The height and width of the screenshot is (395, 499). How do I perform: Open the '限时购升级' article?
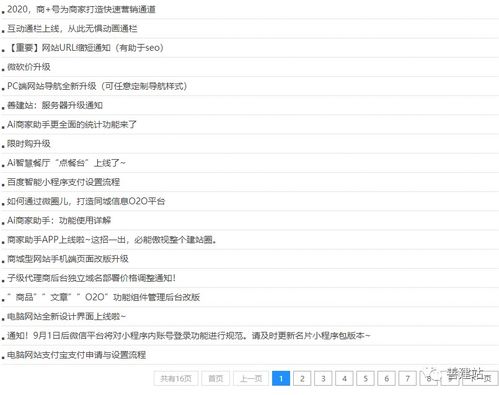pos(29,144)
